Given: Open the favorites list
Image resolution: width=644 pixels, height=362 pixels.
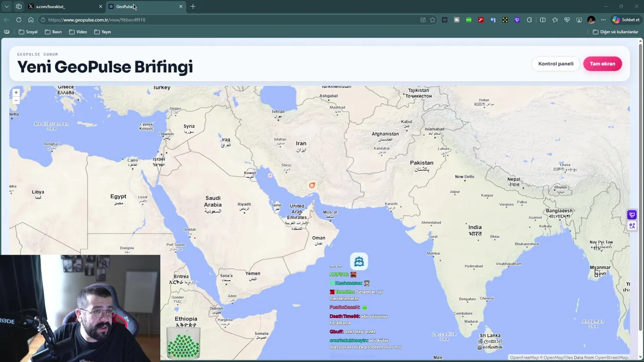Looking at the screenshot, I should pos(555,20).
